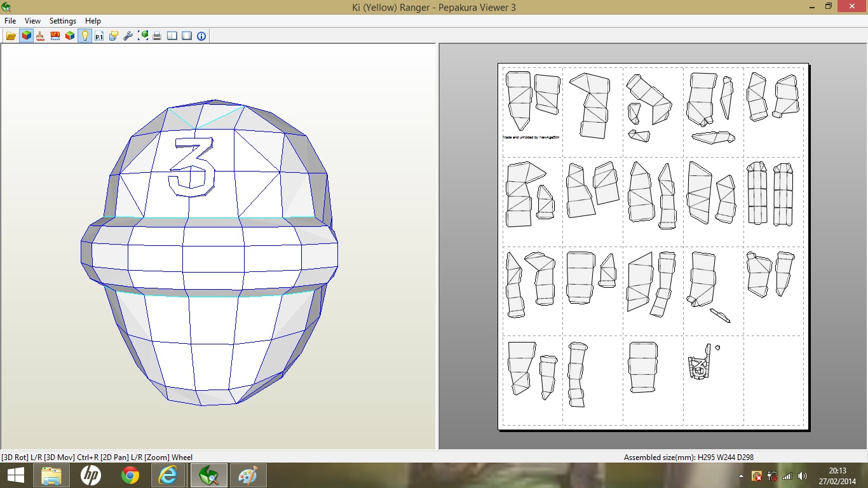Open the View menu
The width and height of the screenshot is (868, 488).
click(x=32, y=21)
